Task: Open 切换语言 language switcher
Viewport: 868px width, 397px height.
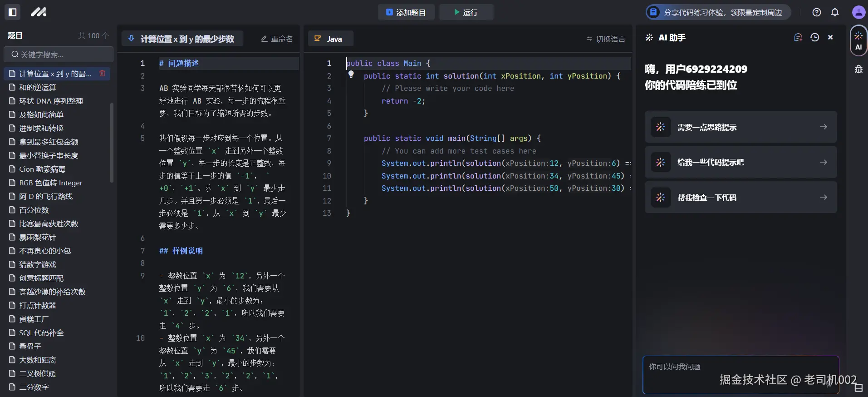Action: coord(606,39)
